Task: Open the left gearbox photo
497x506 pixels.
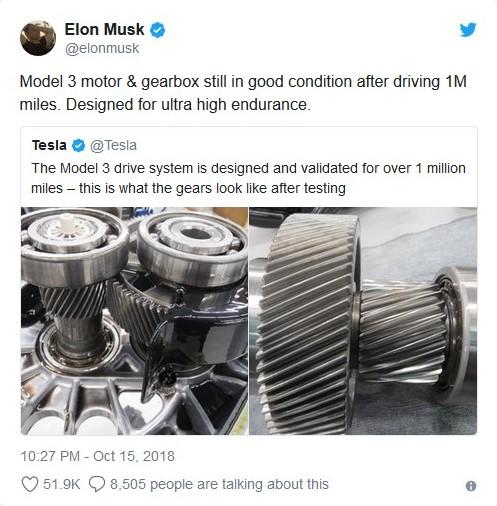Action: (x=134, y=321)
